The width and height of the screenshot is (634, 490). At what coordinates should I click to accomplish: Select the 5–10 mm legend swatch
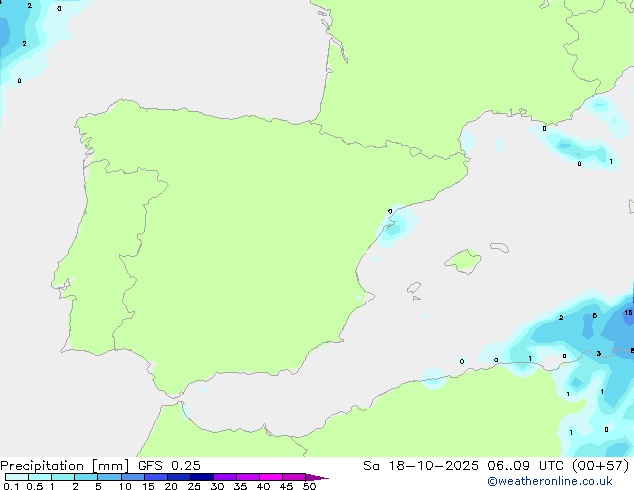pos(109,477)
